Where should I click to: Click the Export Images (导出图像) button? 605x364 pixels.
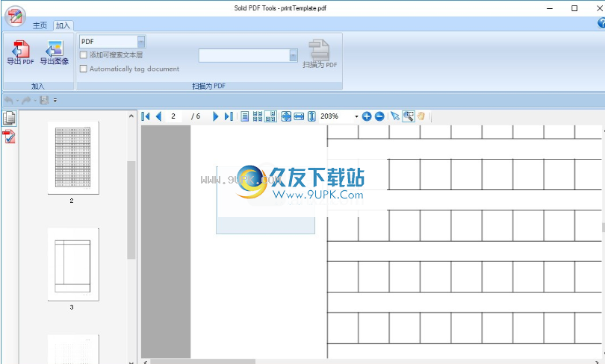pyautogui.click(x=55, y=52)
